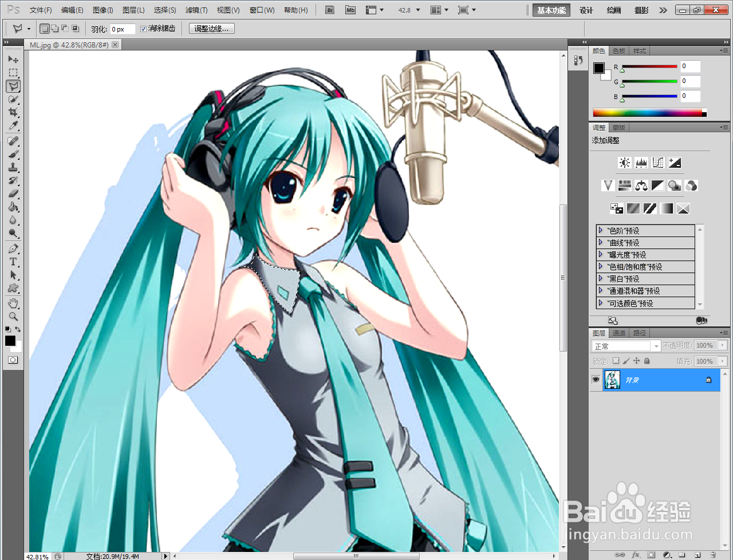
Task: Add an Exposure adjustment
Action: point(675,163)
